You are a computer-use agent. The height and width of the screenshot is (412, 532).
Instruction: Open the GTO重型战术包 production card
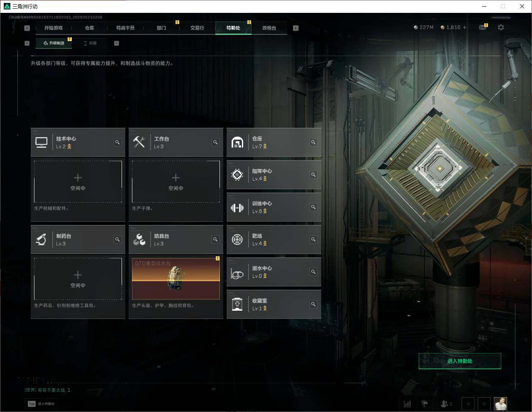pos(176,279)
